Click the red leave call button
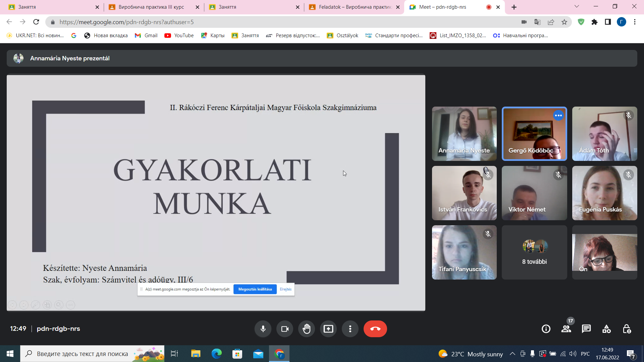This screenshot has width=644, height=362. [x=375, y=329]
